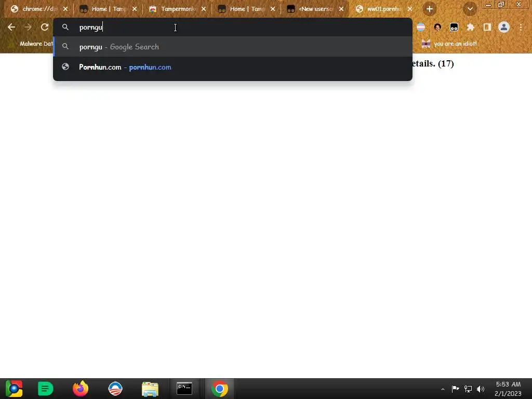
Task: Launch the multicolored Chrome-style icon at taskbar start
Action: (14, 389)
